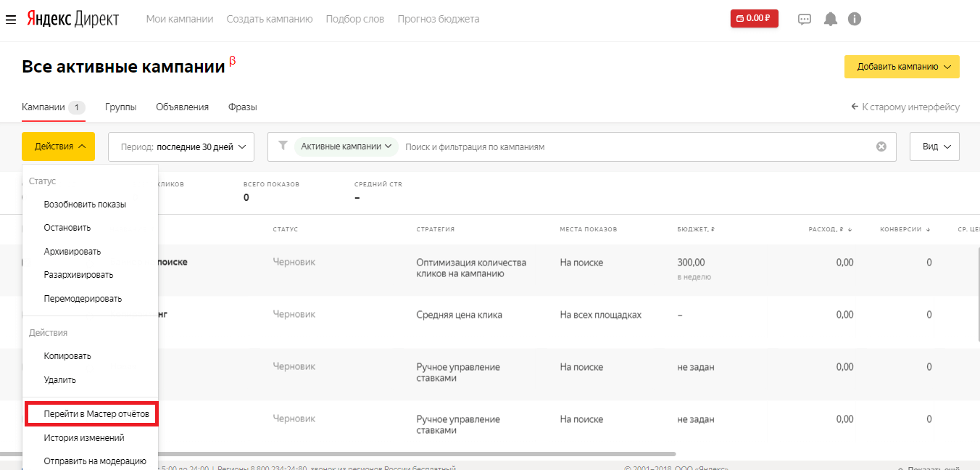Click the info help icon
Screen dimensions: 980x470
coord(855,20)
